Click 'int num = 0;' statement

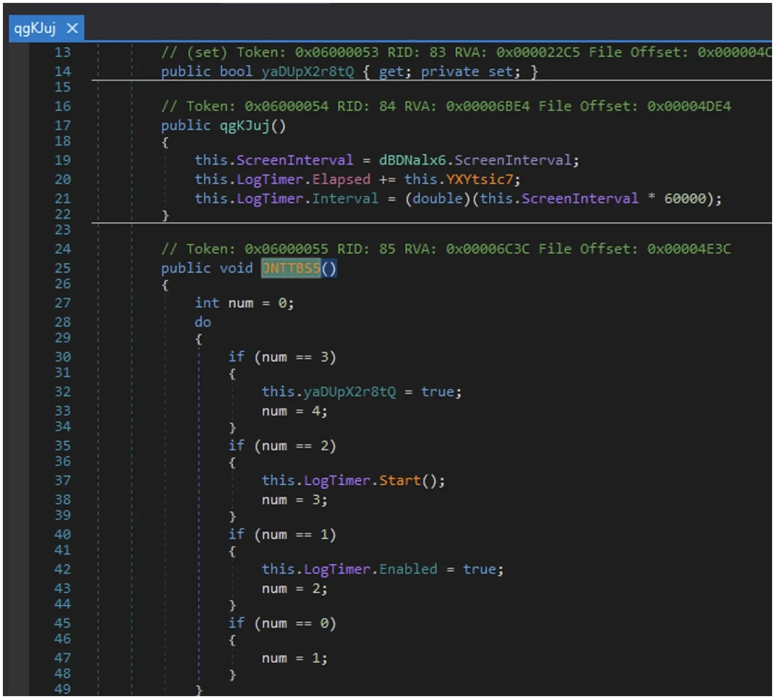(x=244, y=303)
